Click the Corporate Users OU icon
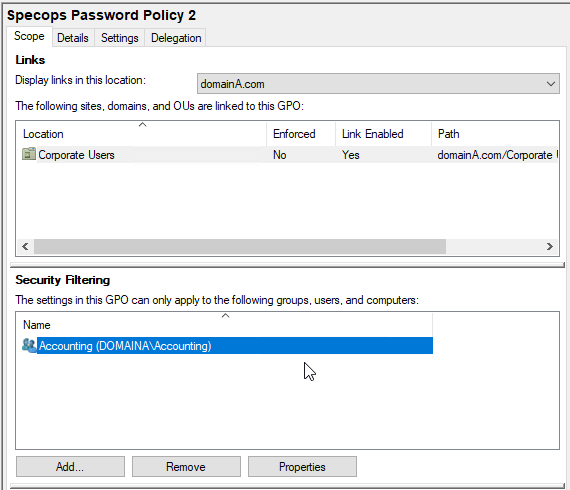This screenshot has width=570, height=490. pos(29,154)
